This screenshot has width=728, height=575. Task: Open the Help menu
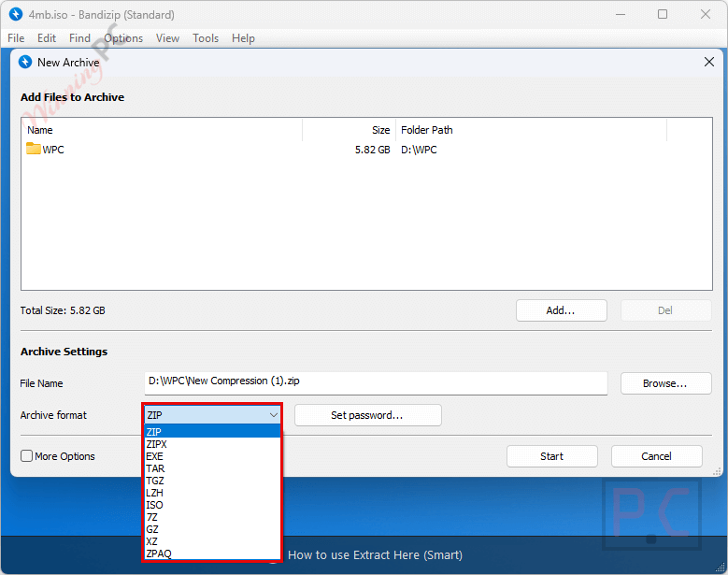point(243,38)
